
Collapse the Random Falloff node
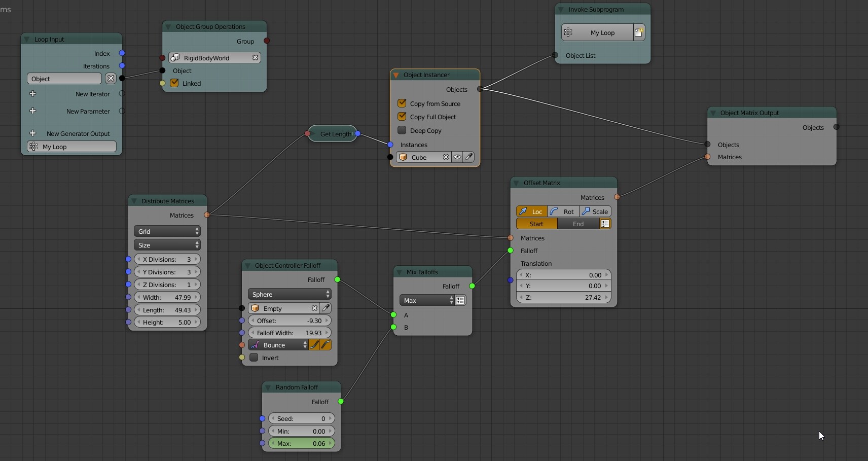coord(268,387)
